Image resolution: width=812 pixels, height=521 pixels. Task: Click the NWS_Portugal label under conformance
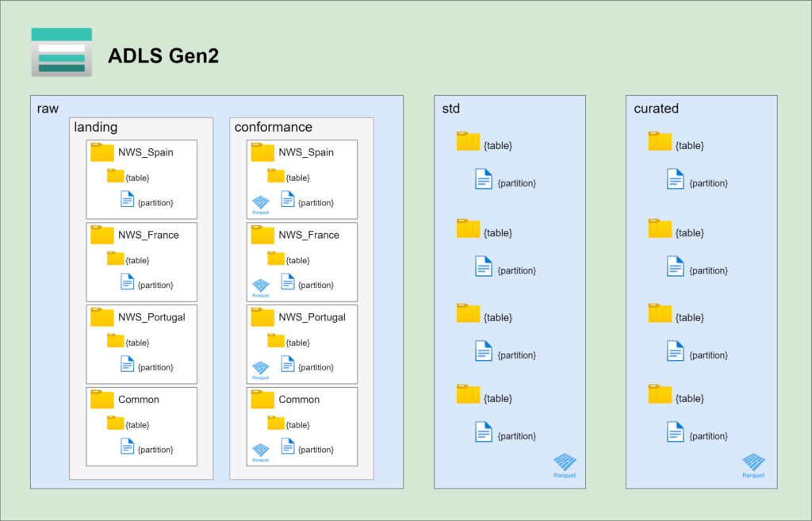point(312,317)
